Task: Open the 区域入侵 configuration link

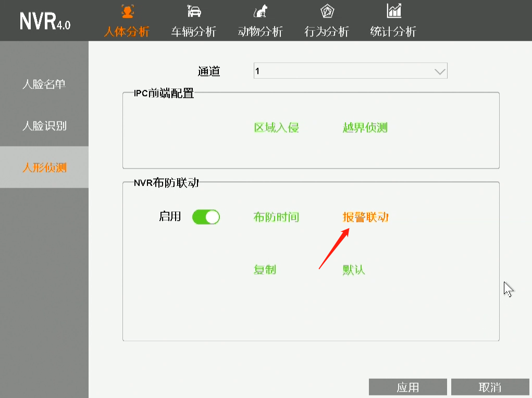Action: click(x=276, y=128)
